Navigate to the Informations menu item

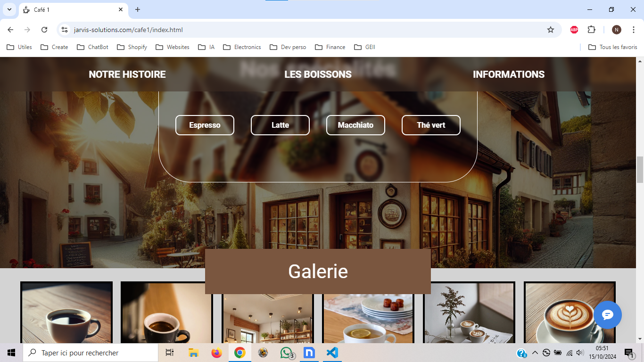point(509,74)
